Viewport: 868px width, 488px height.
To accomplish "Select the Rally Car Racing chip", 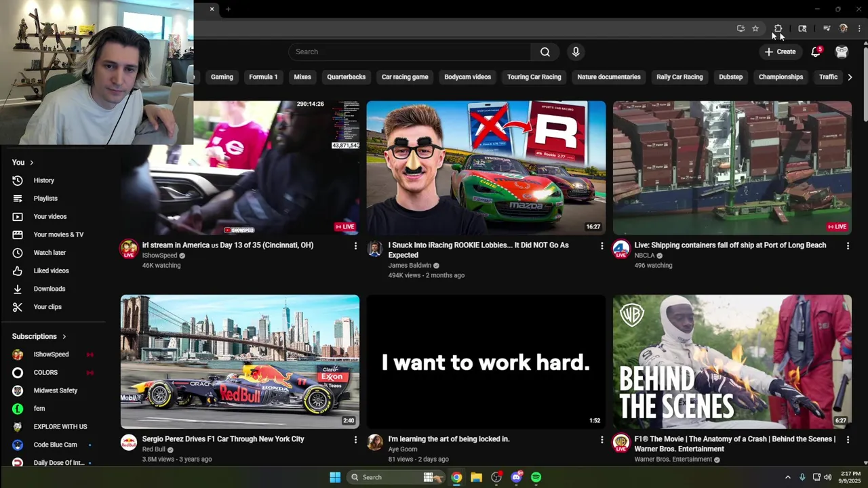I will tap(679, 77).
